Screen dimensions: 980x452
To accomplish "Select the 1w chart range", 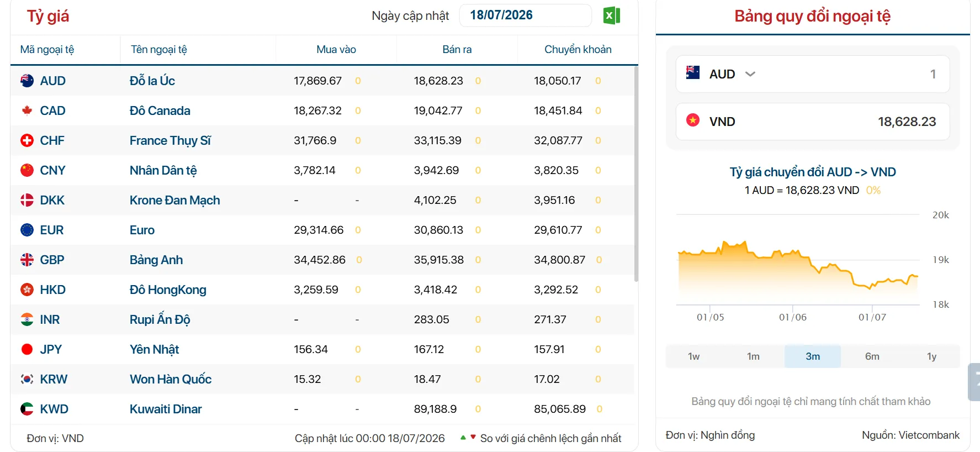I will [x=694, y=356].
